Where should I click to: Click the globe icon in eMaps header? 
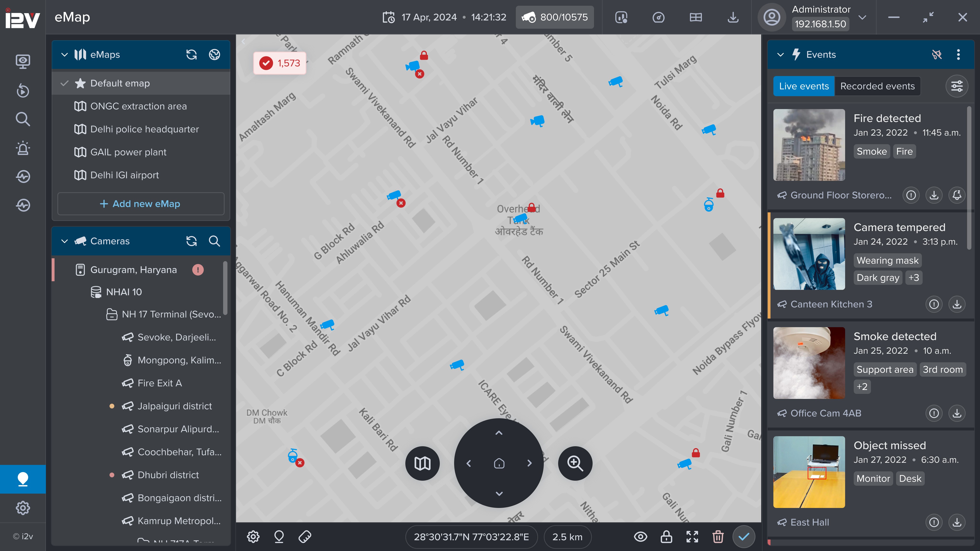tap(215, 55)
